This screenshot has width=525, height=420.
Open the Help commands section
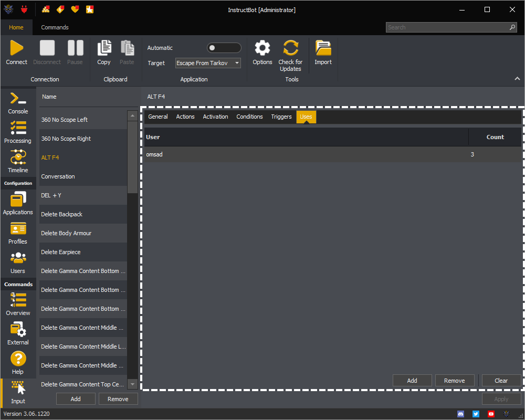[x=18, y=363]
